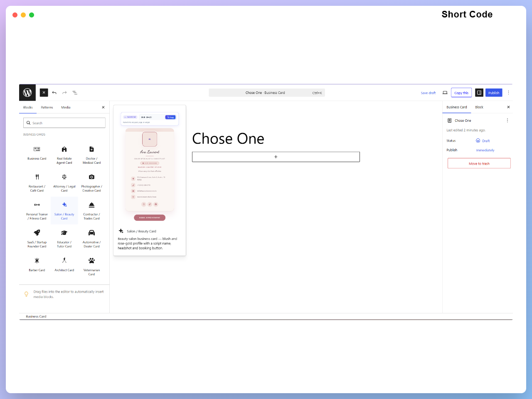
Task: Add the Veterinarian Card paw icon block
Action: tap(91, 261)
